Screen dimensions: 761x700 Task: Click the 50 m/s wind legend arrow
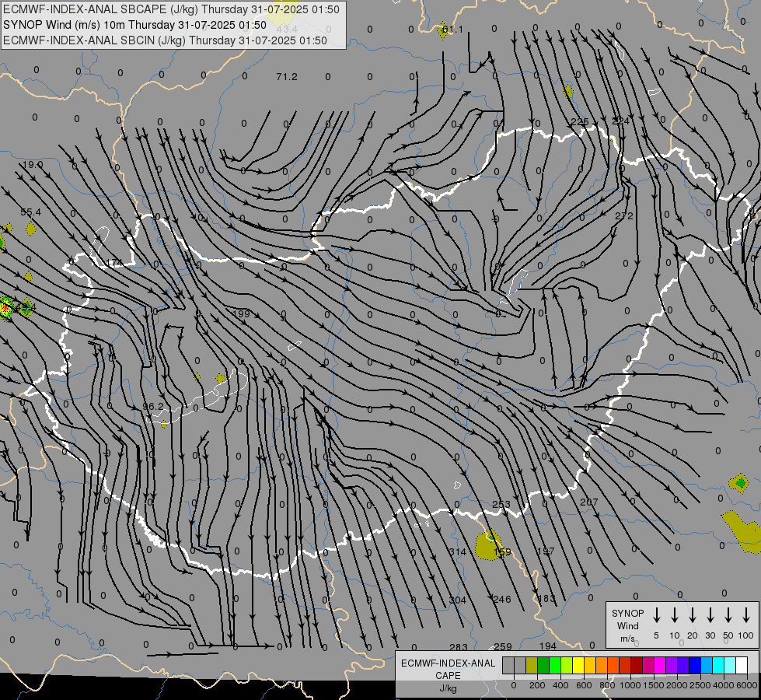(x=728, y=615)
